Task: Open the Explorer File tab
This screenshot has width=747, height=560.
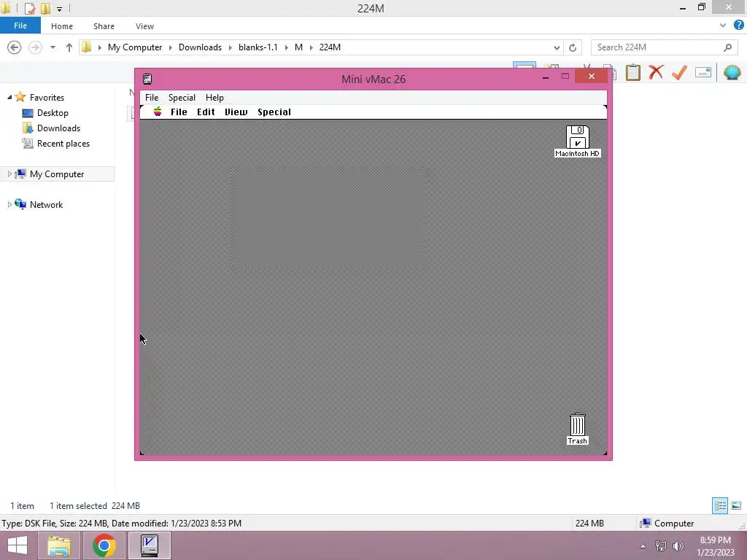Action: tap(20, 26)
